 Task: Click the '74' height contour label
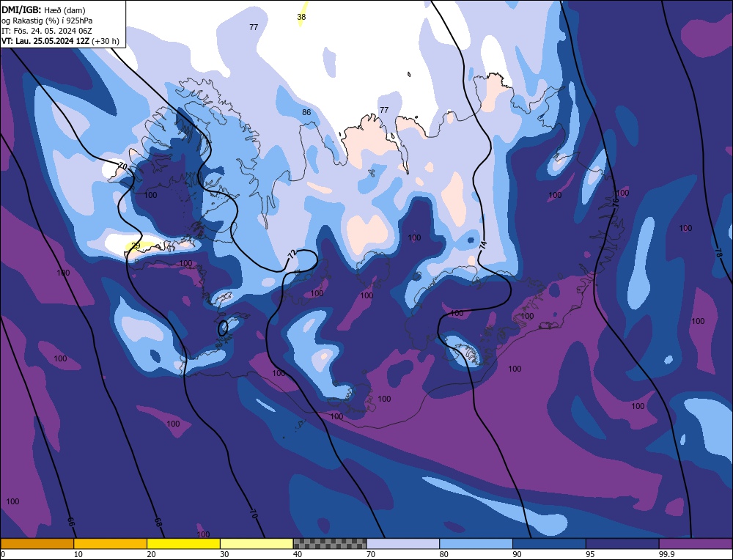483,245
